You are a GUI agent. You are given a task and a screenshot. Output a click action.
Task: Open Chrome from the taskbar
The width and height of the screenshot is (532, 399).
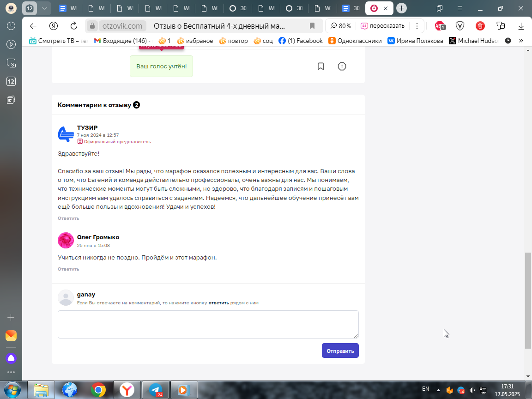98,390
